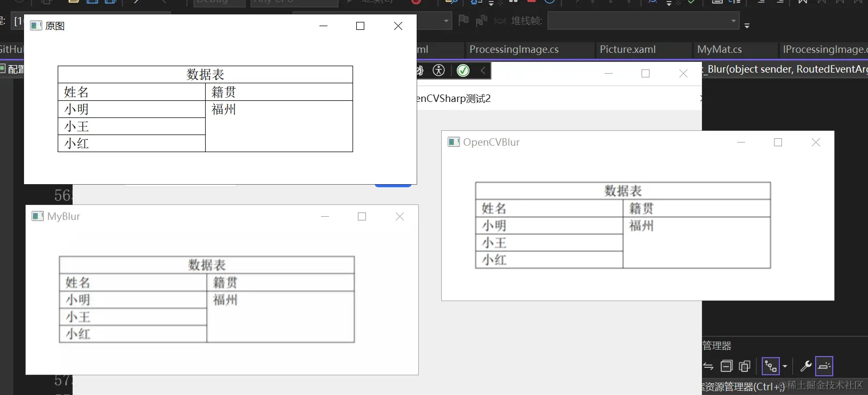Viewport: 868px width, 395px height.
Task: Minimize the MyBlur window
Action: (325, 216)
